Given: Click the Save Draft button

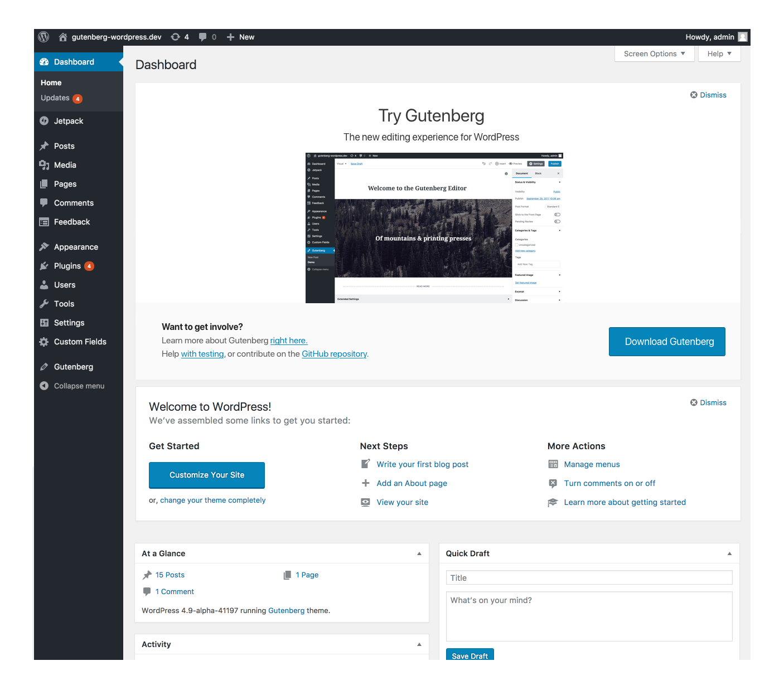Looking at the screenshot, I should pyautogui.click(x=470, y=655).
